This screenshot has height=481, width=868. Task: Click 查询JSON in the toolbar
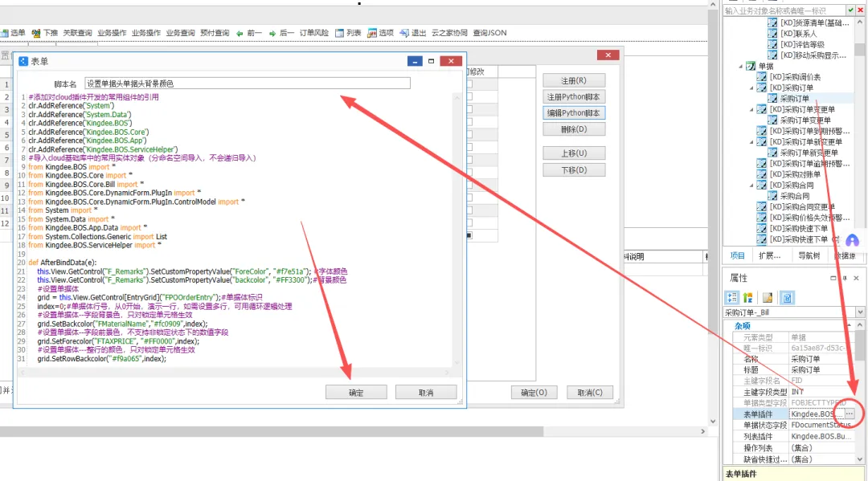tap(489, 33)
